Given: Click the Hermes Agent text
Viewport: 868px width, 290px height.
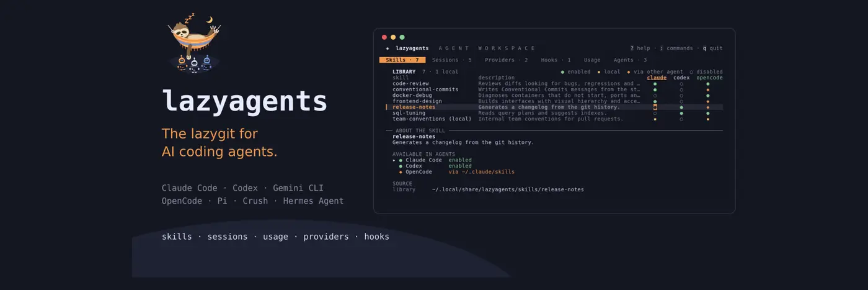Looking at the screenshot, I should coord(313,201).
